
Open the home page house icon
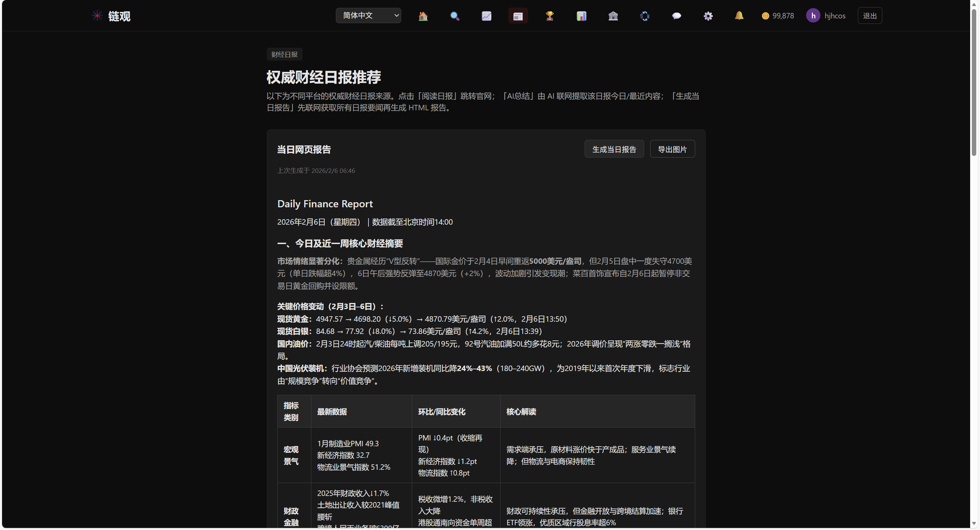click(423, 16)
